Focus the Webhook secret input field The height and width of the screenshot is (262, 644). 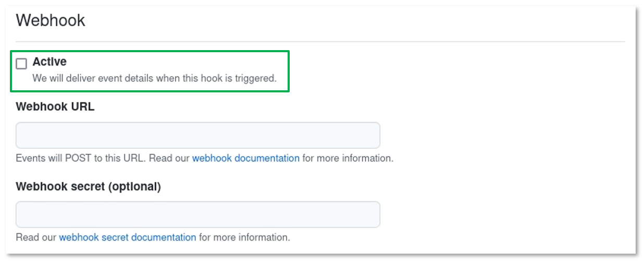click(x=197, y=215)
